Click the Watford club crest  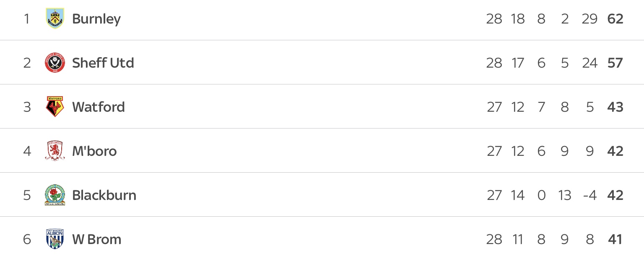[x=55, y=107]
